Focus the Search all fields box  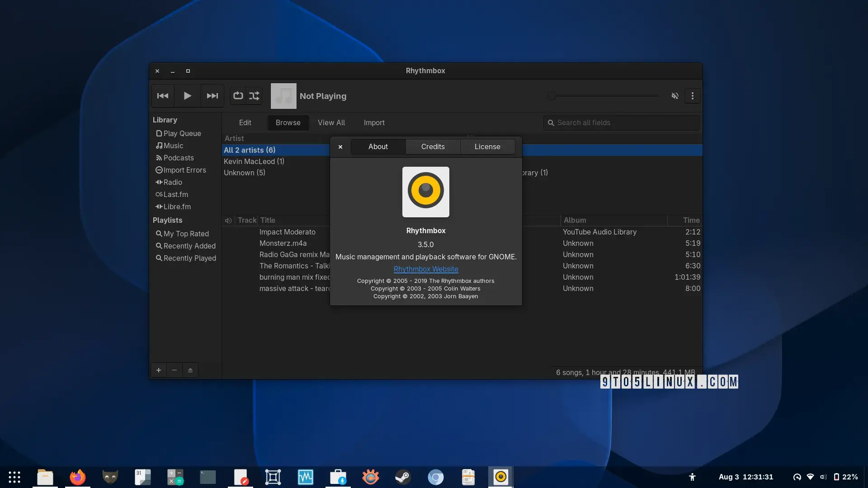[622, 122]
